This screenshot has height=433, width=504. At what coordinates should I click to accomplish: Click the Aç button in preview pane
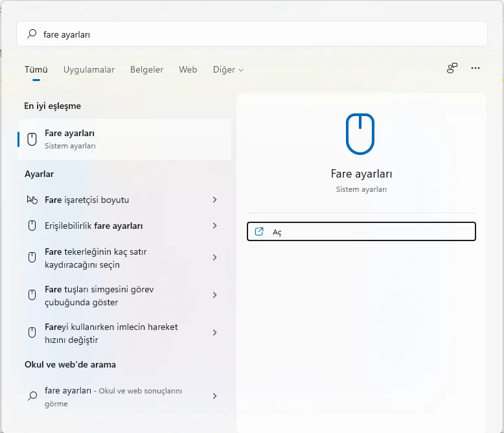click(361, 231)
